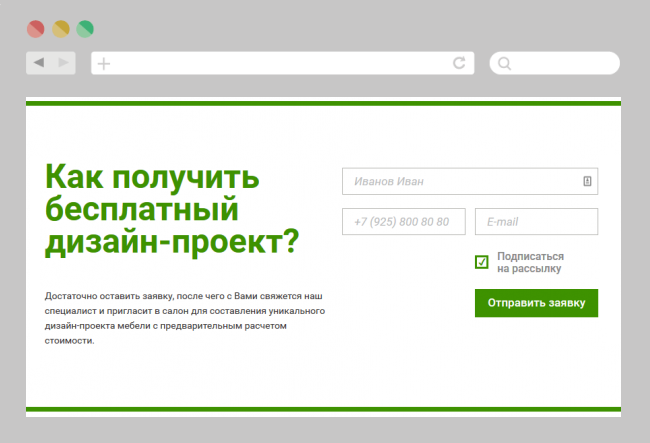
Task: Click the green stripe at page top
Action: tap(323, 103)
